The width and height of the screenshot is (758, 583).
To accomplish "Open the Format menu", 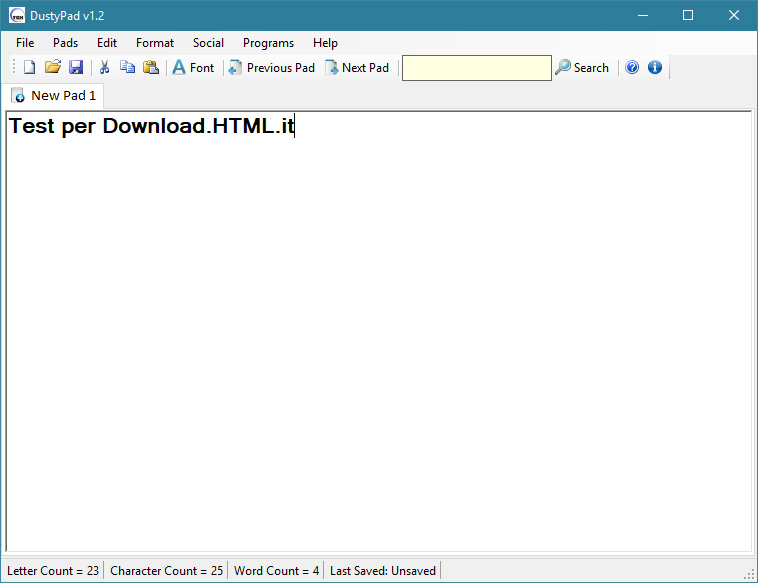I will [x=155, y=43].
